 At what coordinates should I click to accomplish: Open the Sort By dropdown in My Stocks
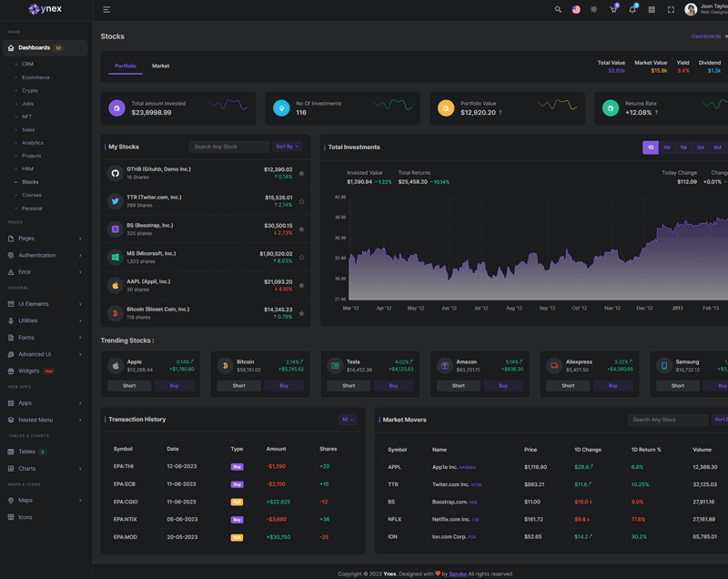point(287,147)
